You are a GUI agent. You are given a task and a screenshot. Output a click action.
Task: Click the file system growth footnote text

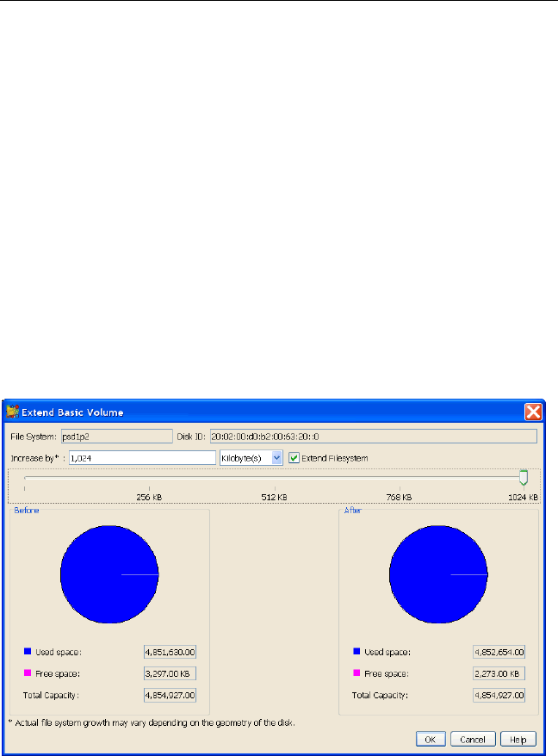click(x=152, y=722)
